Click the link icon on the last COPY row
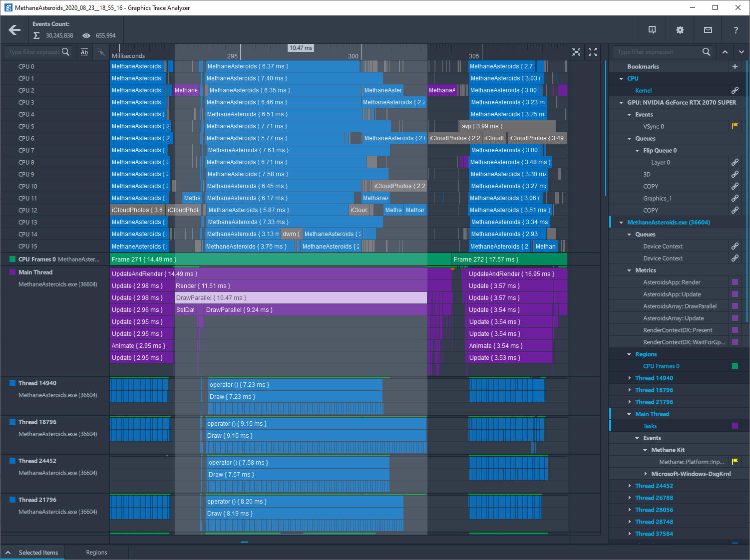The height and width of the screenshot is (560, 750). (x=735, y=210)
